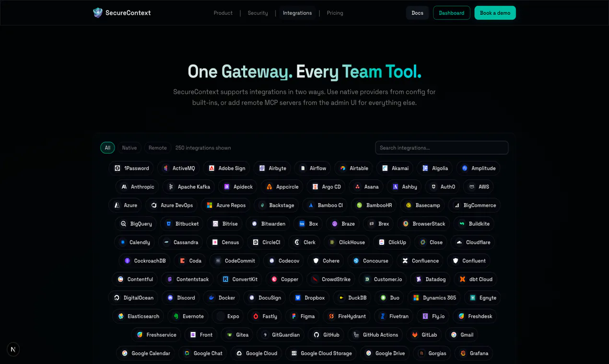Viewport: 609px width, 364px height.
Task: Select the GitHub Actions chip
Action: coord(375,335)
